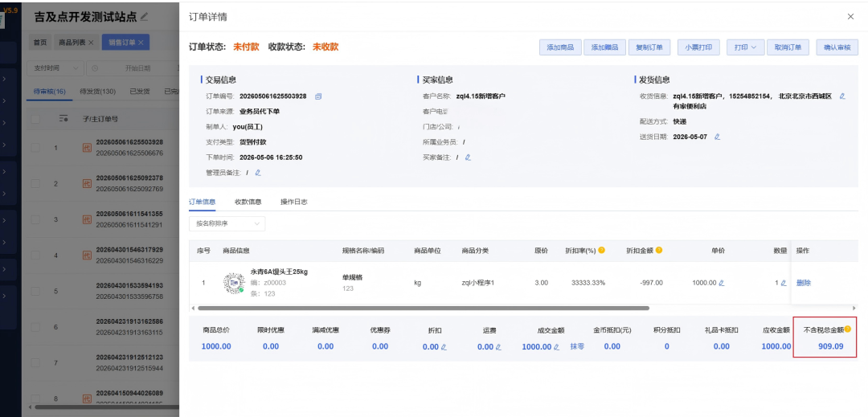Edit the 折扣 total pencil icon
This screenshot has width=868, height=417.
coord(444,347)
